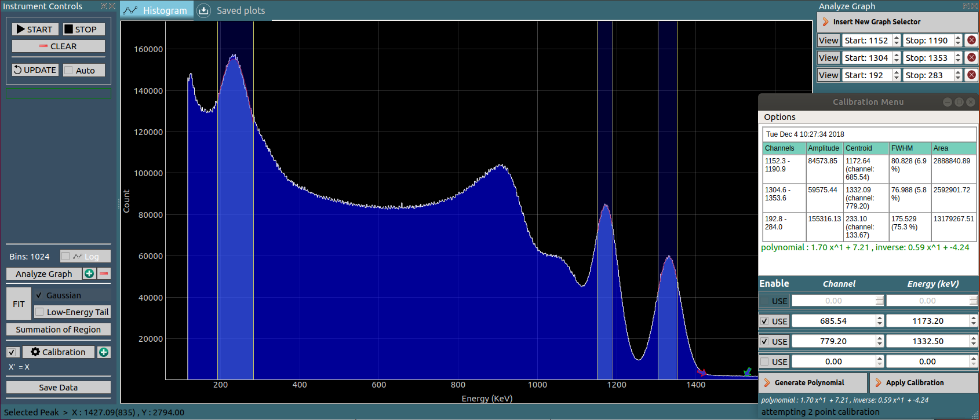Step the 685.54 channel spinner arrows
The width and height of the screenshot is (980, 420).
tap(880, 321)
